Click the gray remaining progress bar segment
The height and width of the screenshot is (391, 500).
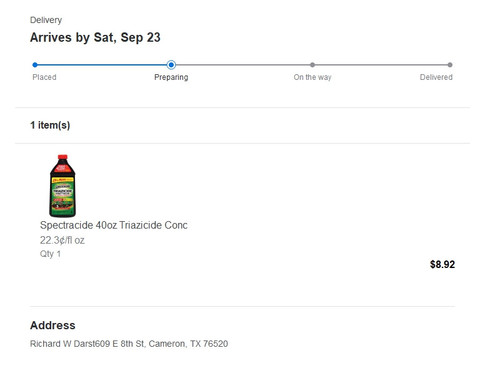[313, 65]
